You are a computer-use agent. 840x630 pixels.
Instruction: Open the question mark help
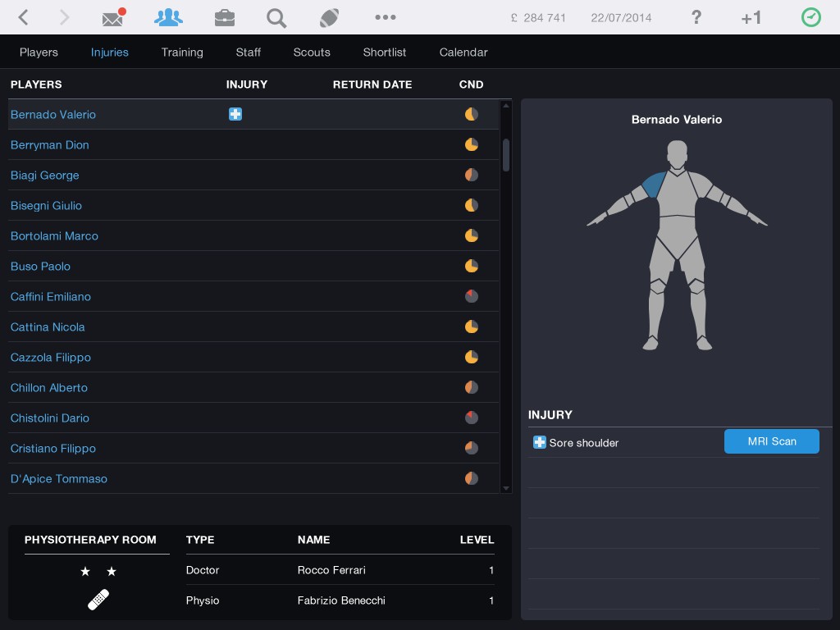point(696,17)
